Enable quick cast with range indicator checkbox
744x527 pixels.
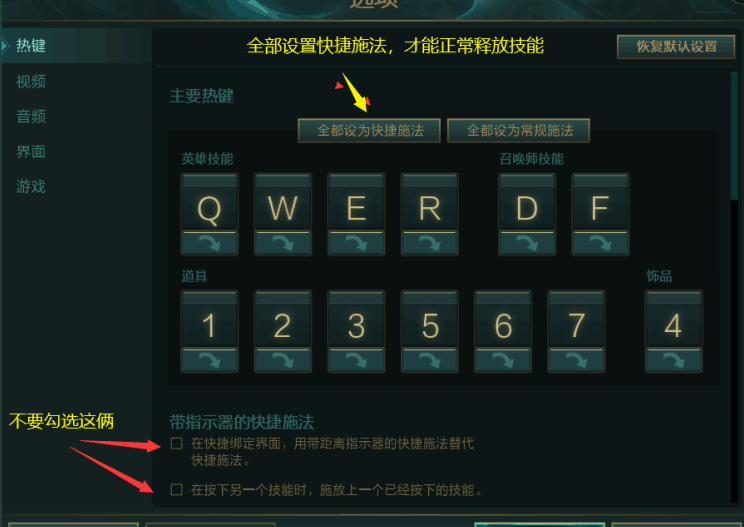click(177, 443)
